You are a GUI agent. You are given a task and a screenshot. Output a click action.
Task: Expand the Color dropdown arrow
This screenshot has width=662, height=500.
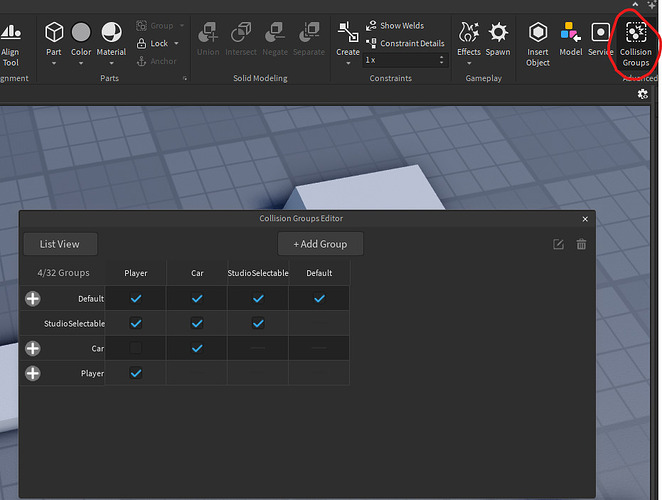81,63
